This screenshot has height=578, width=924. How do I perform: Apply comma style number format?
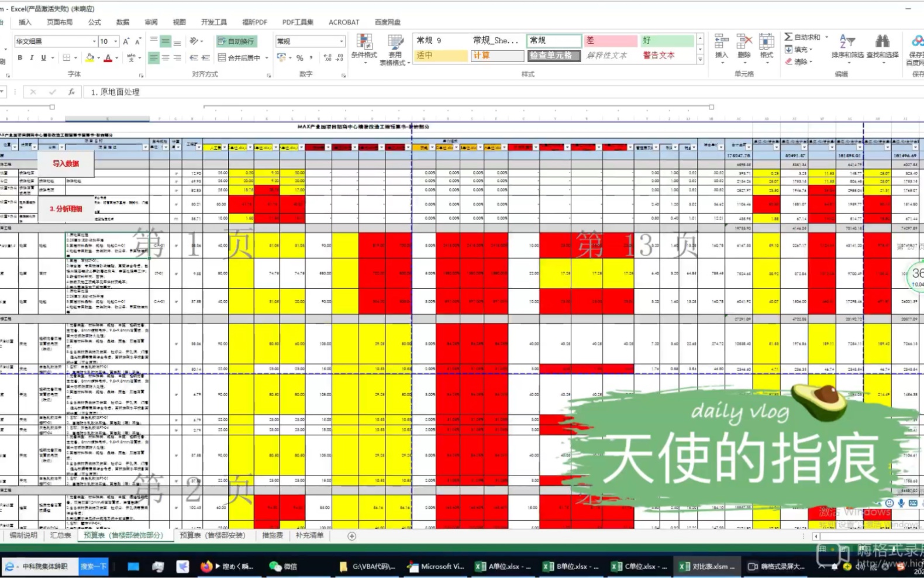click(311, 58)
